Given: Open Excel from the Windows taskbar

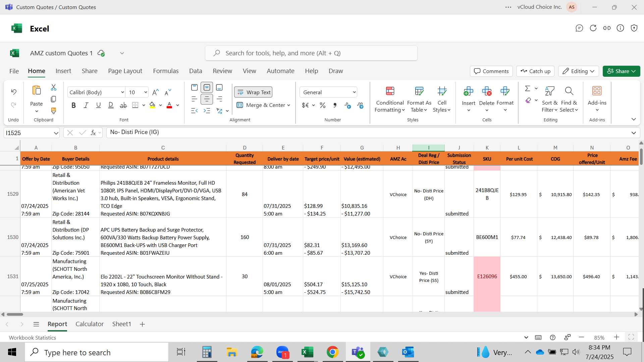Looking at the screenshot, I should coord(307,352).
